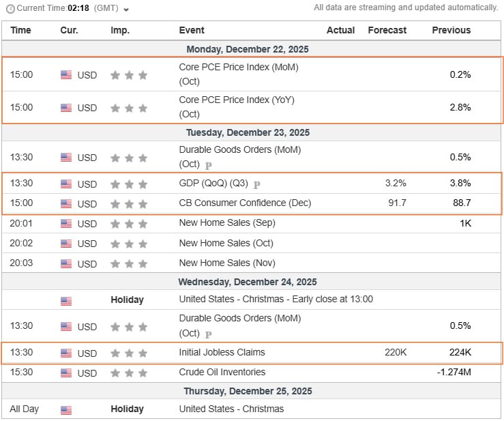Click the Imp. column header

pos(120,30)
